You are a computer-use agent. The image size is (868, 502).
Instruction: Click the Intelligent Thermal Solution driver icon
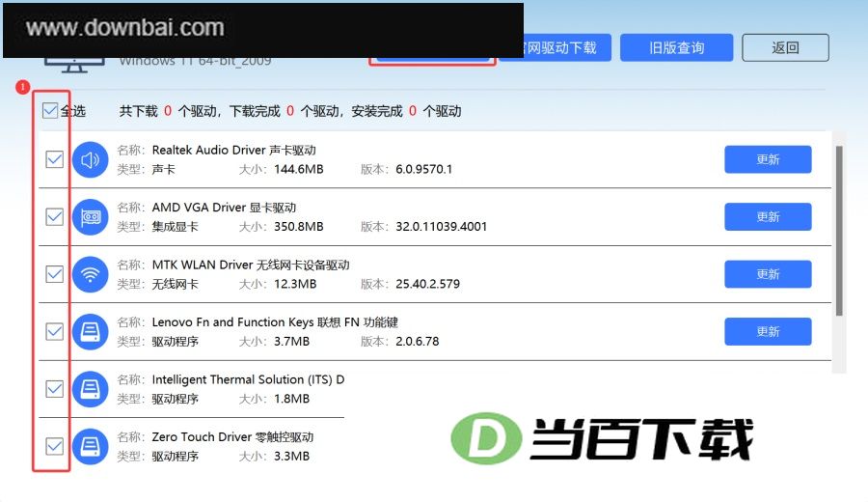[91, 389]
